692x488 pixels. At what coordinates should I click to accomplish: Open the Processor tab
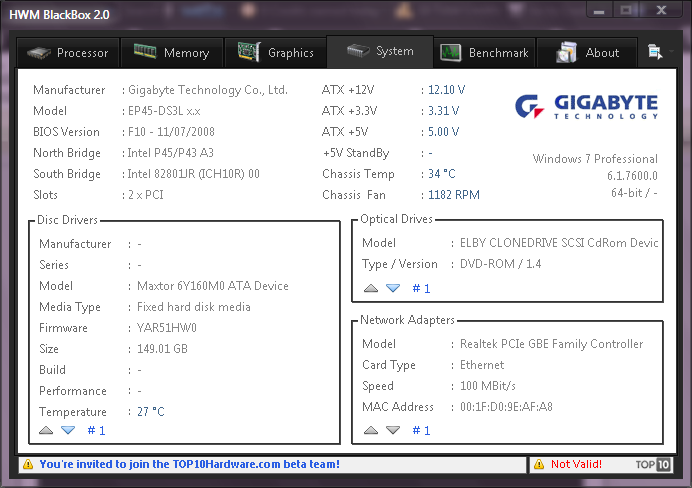point(68,53)
